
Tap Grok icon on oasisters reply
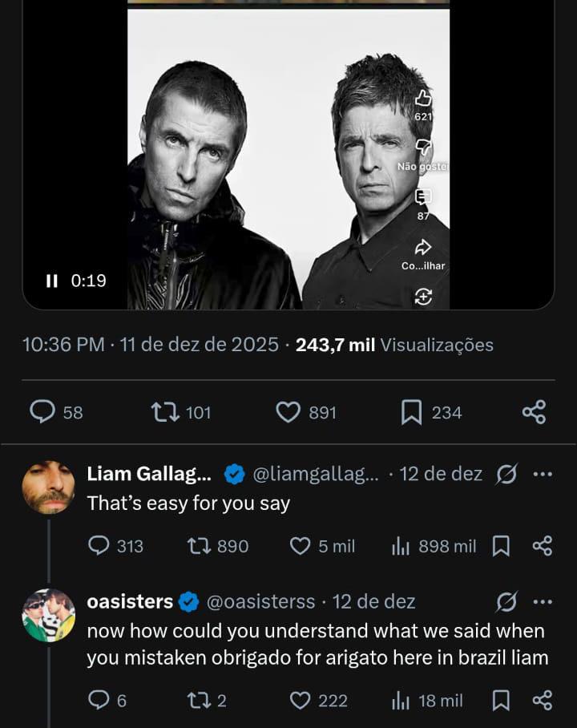(506, 601)
